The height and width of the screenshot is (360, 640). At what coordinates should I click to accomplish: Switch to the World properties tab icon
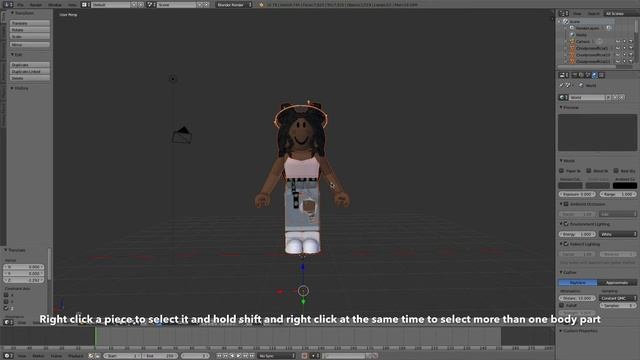(594, 75)
